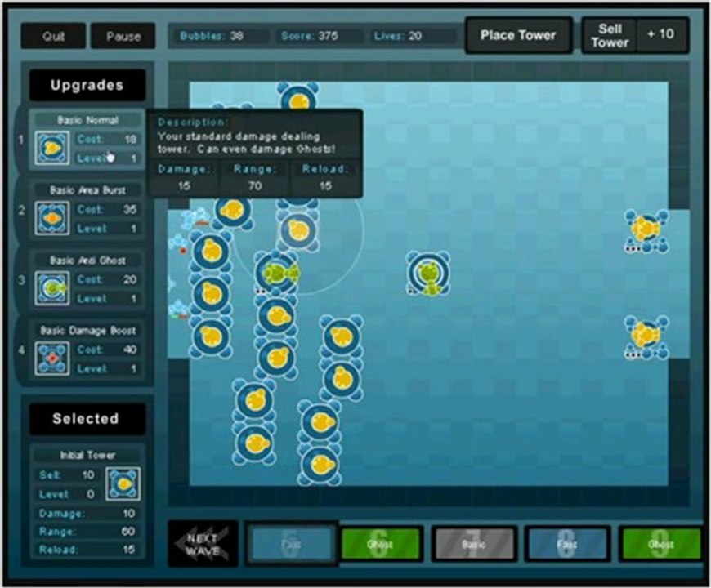
Task: Click the Basic Normal upgrade title
Action: tap(88, 121)
